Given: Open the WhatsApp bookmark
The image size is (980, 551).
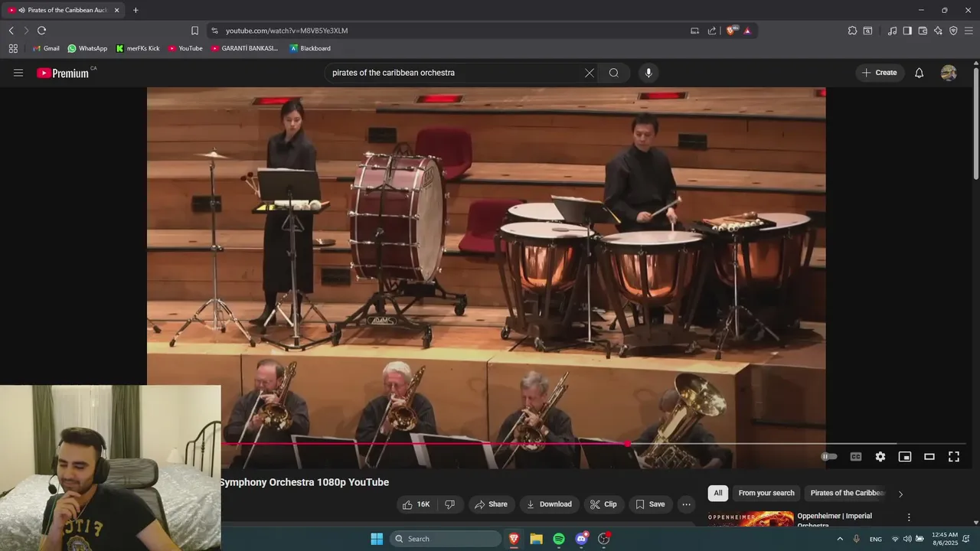Looking at the screenshot, I should point(87,48).
